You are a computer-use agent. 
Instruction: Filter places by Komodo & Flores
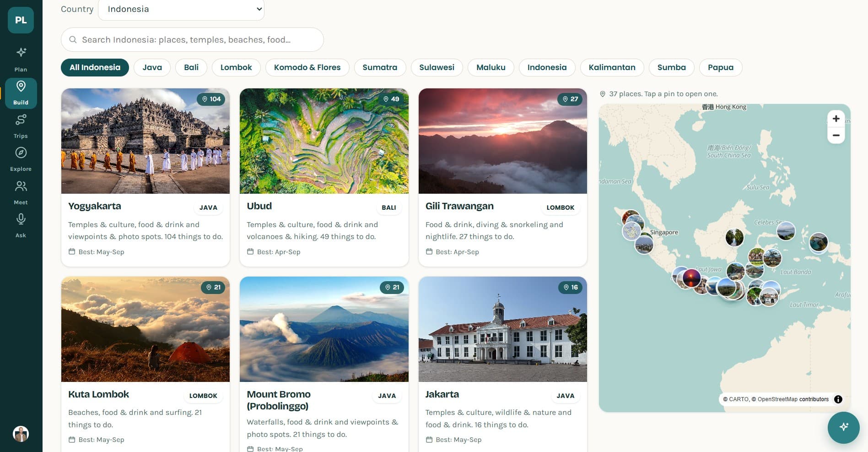307,67
